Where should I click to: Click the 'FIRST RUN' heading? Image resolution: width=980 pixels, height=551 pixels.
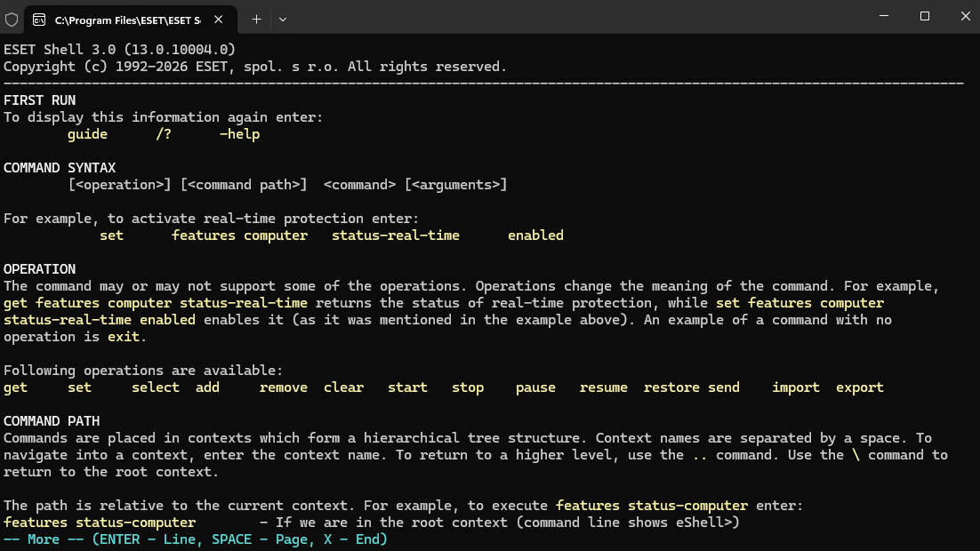point(39,100)
